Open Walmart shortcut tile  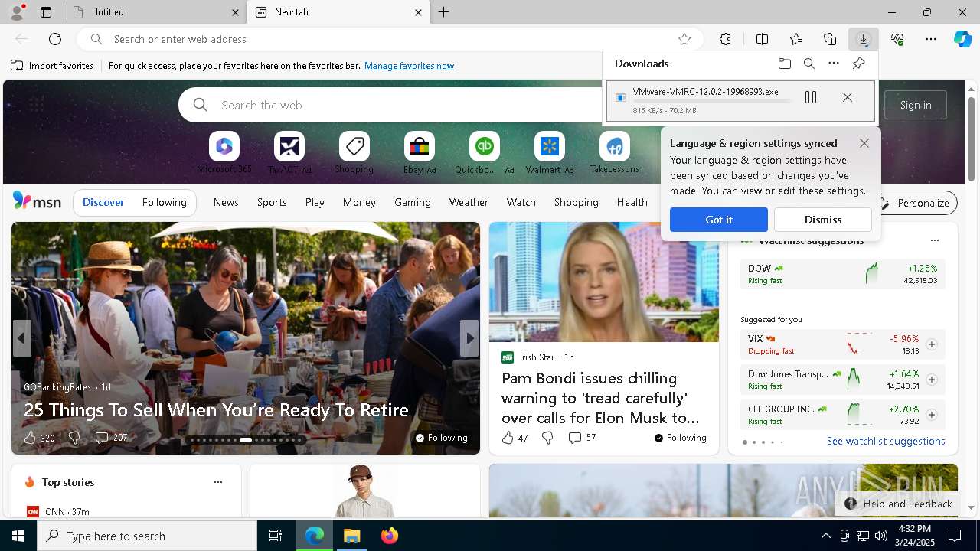coord(550,152)
